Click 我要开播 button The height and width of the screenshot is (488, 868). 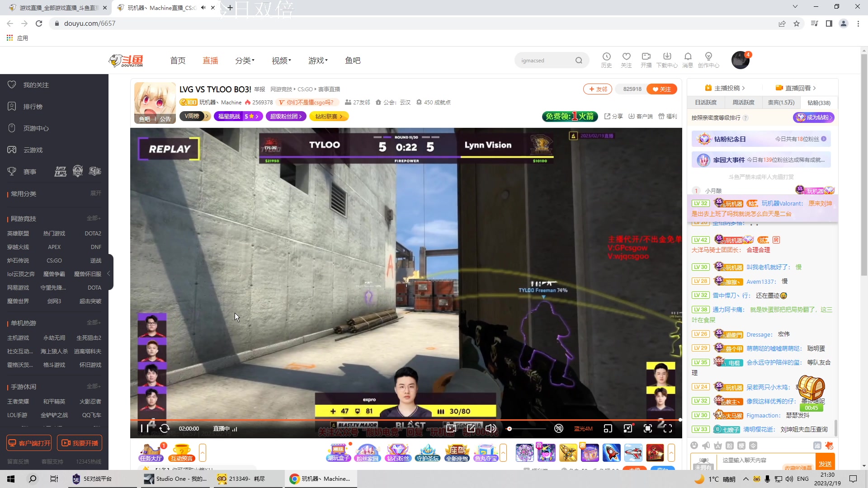click(x=80, y=443)
